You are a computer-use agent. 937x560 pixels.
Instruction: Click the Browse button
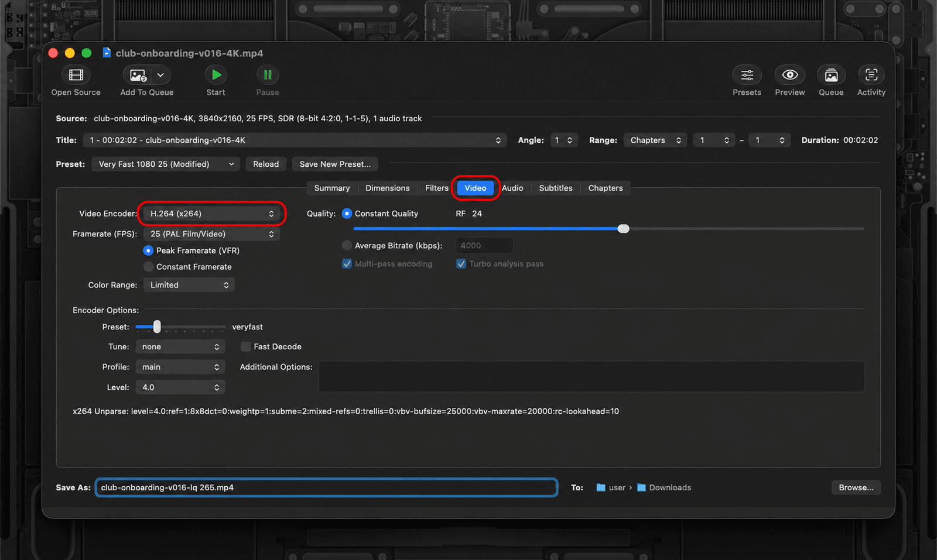click(x=856, y=487)
